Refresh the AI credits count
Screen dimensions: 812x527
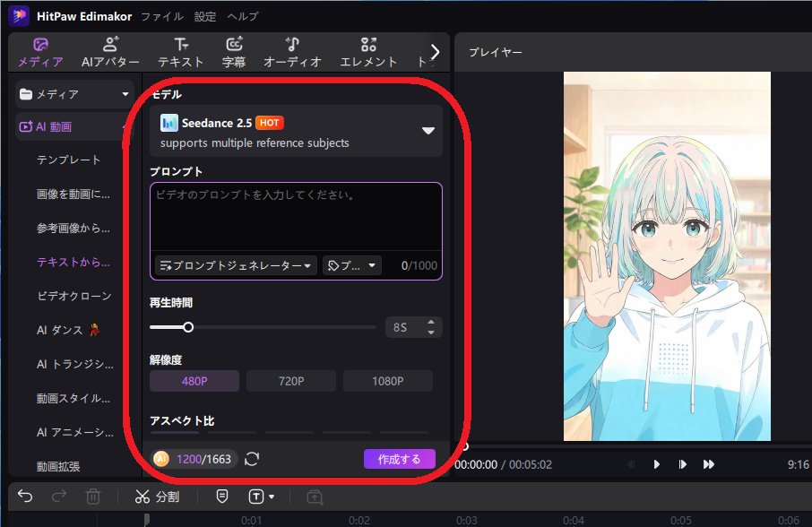coord(252,459)
